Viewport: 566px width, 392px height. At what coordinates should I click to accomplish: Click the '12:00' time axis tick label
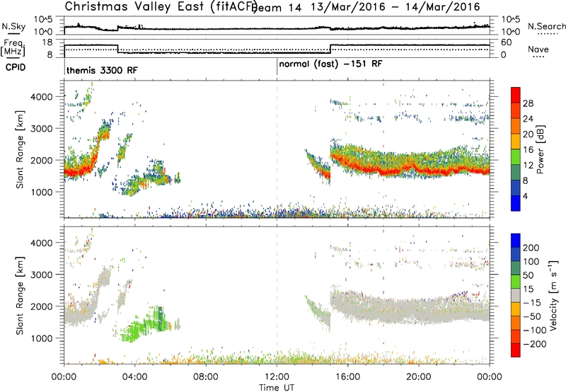click(x=277, y=377)
